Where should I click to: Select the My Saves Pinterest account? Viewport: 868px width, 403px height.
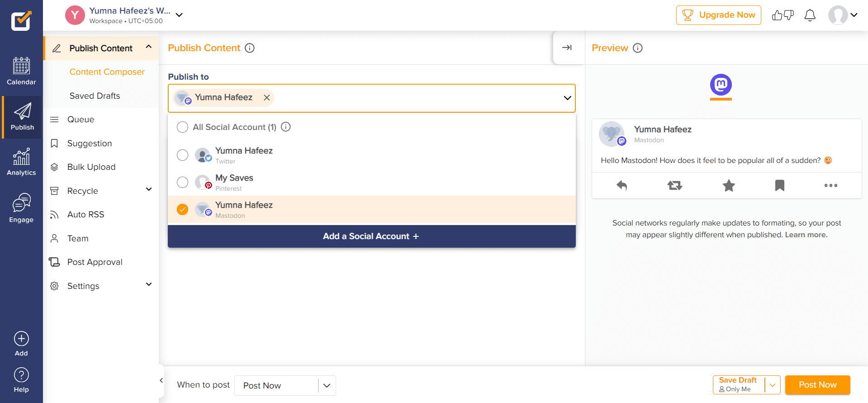[182, 182]
